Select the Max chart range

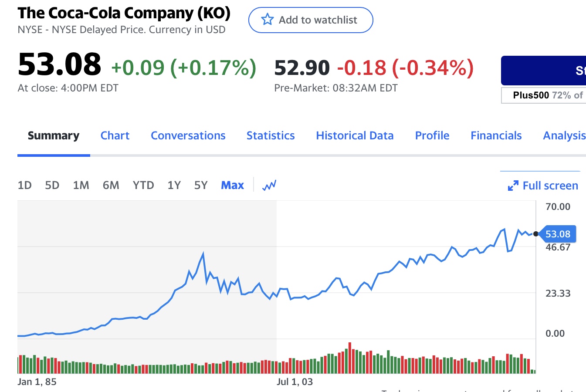(x=232, y=186)
